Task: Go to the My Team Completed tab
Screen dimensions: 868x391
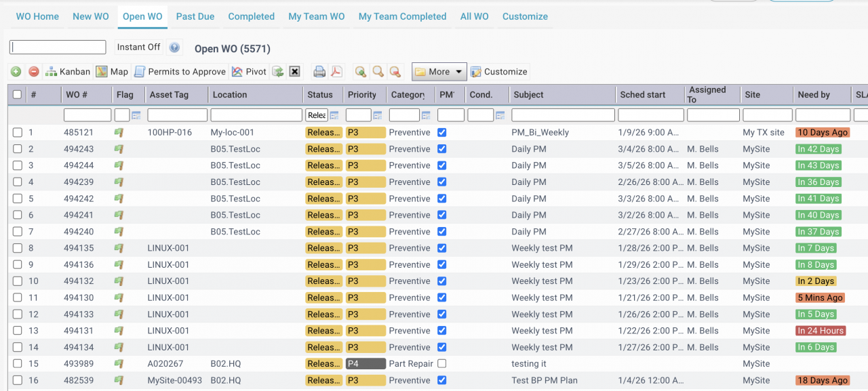Action: click(402, 16)
